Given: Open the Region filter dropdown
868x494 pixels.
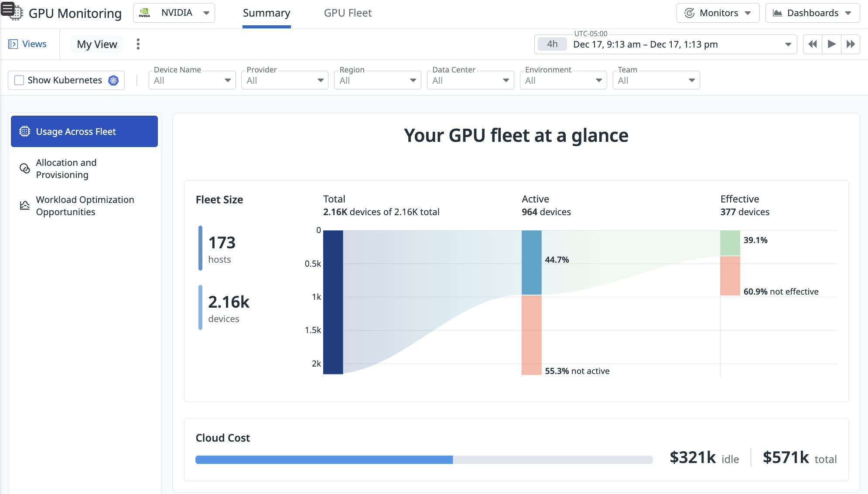Looking at the screenshot, I should pyautogui.click(x=377, y=80).
